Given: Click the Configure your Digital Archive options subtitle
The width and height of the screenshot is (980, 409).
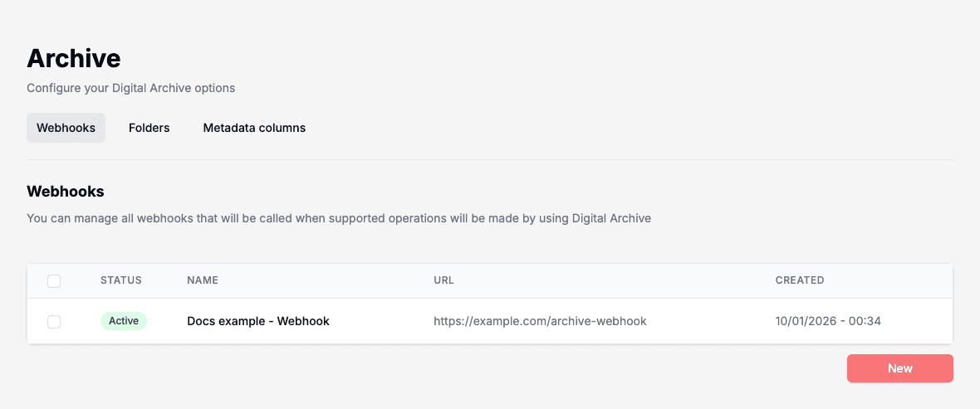Looking at the screenshot, I should click(x=130, y=88).
